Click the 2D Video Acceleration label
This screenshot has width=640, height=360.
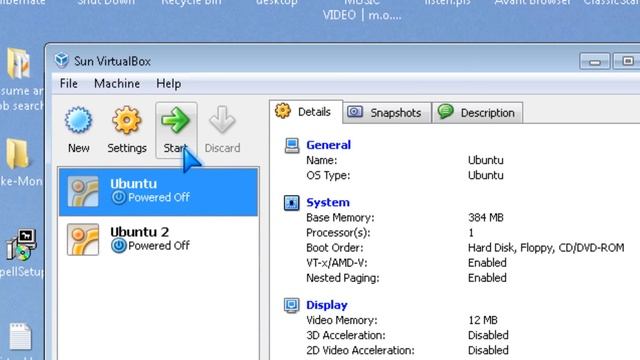point(360,350)
